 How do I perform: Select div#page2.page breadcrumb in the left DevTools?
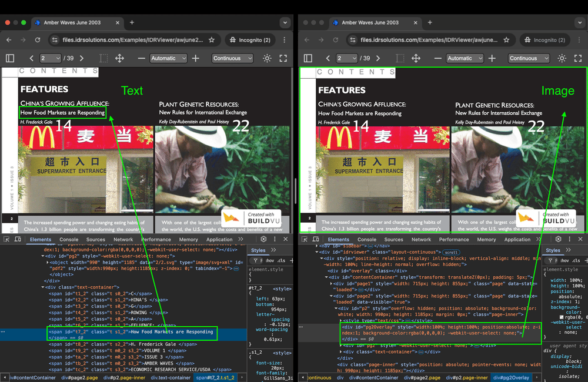tap(79, 377)
